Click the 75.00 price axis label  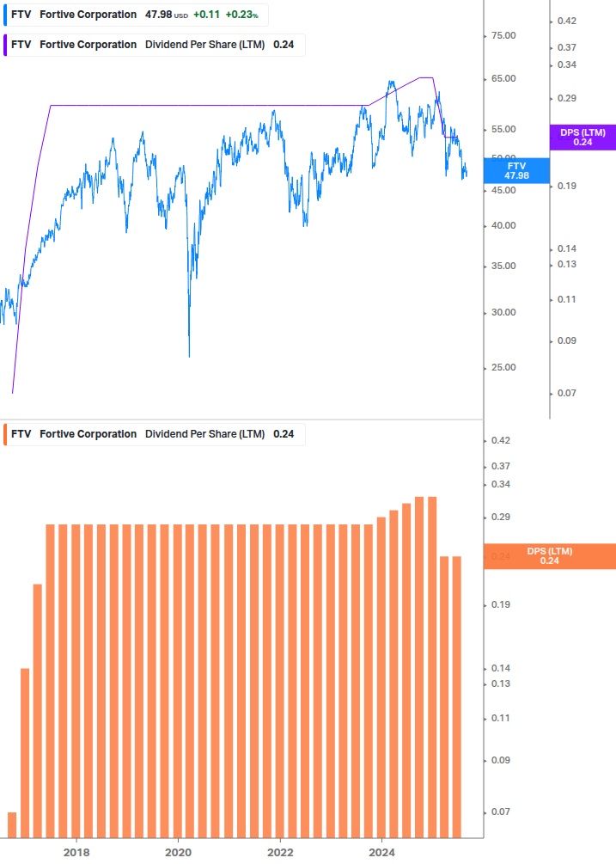pyautogui.click(x=503, y=36)
